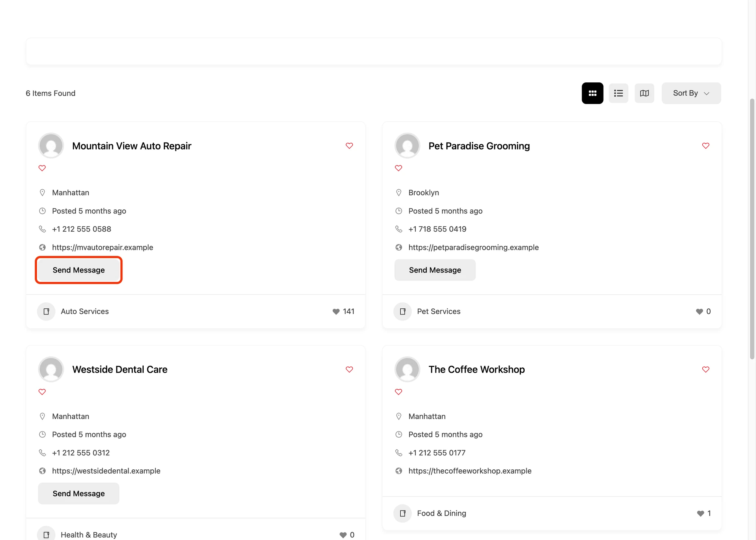Open the Food & Dining category
Screen dimensions: 756x540
[442, 513]
